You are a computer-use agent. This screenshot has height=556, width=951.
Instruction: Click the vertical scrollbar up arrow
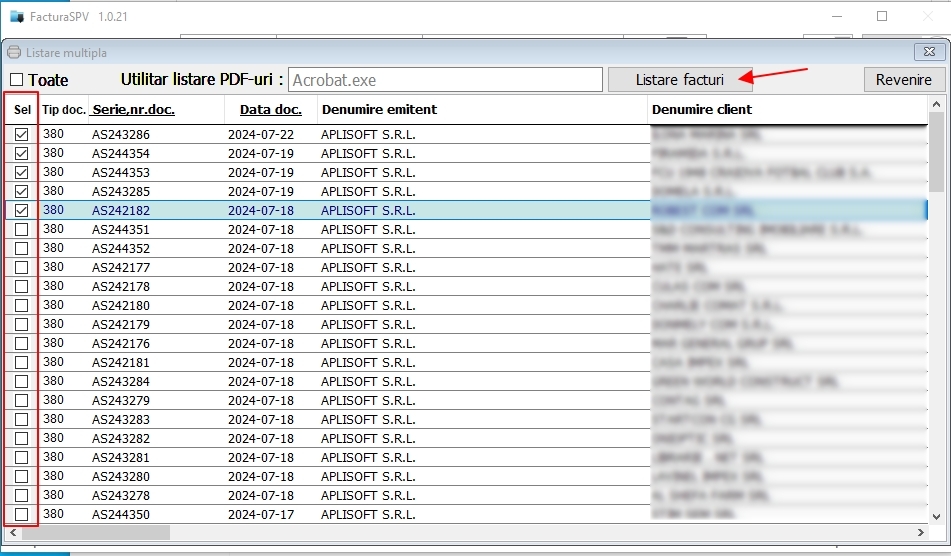936,104
